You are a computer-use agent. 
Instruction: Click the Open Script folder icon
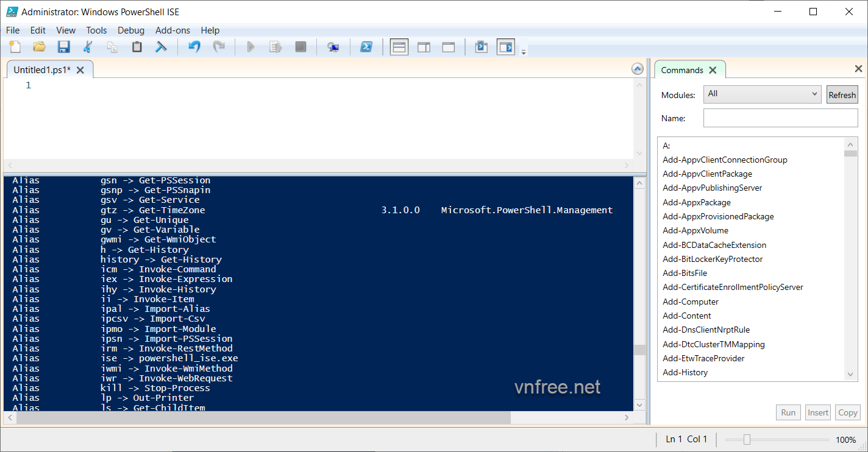39,47
